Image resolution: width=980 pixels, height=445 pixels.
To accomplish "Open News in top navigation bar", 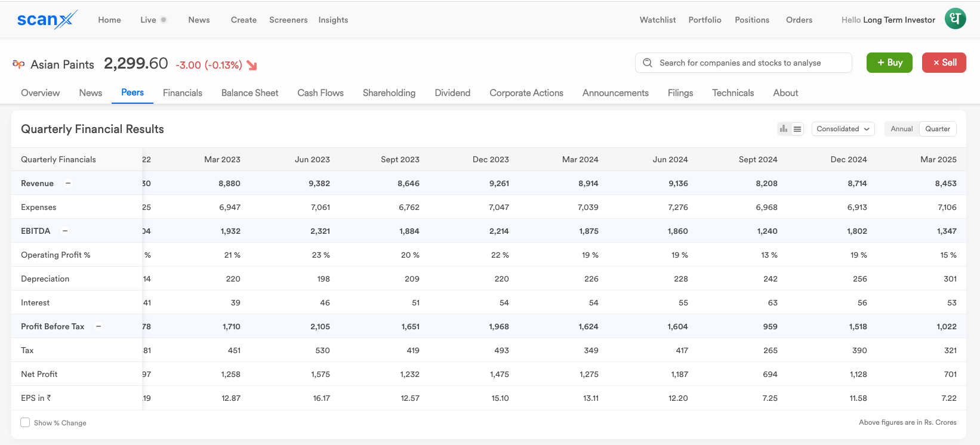I will point(199,20).
